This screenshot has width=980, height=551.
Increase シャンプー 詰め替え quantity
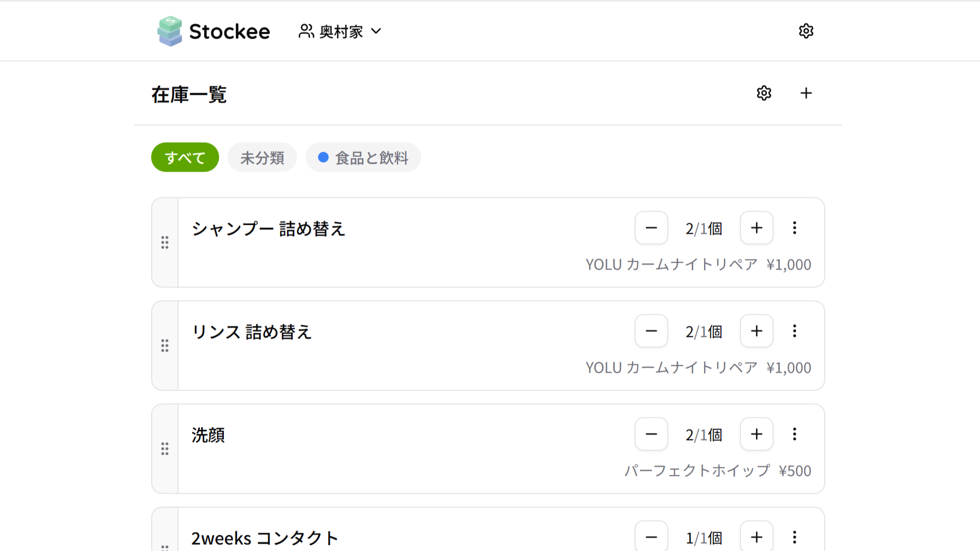click(756, 228)
